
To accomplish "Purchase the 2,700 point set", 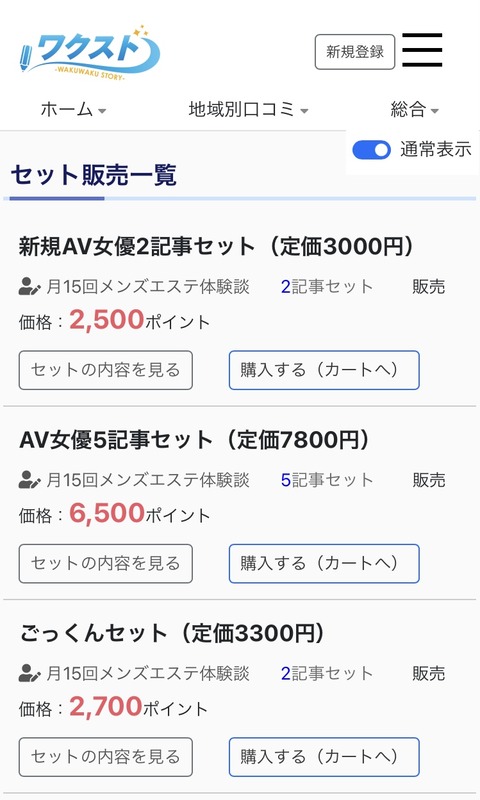I will coord(324,757).
